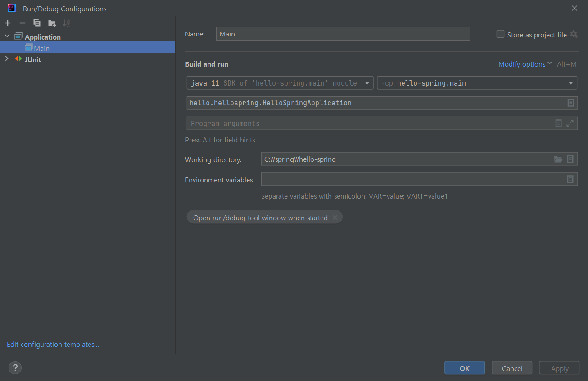Select the Main configuration in the tree
Viewport: 588px width, 381px height.
(x=87, y=48)
